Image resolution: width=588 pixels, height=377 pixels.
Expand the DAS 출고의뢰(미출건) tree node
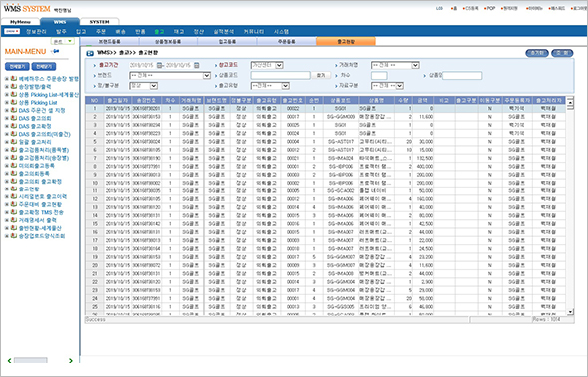6,134
